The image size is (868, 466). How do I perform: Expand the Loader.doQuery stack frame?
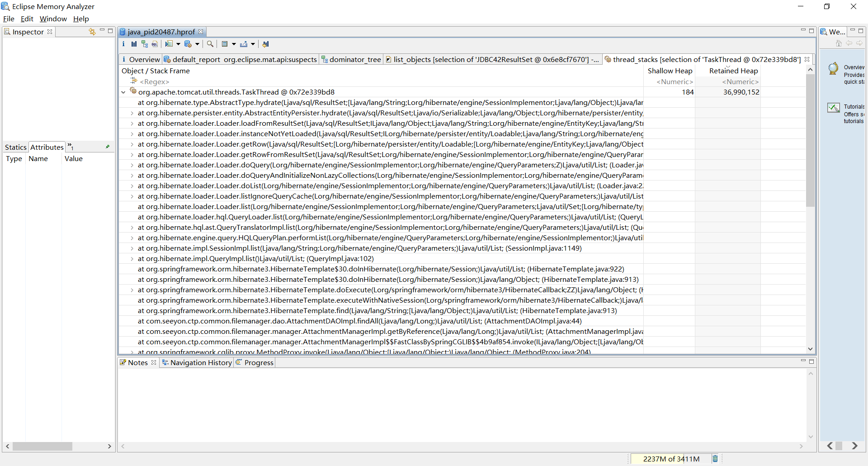coord(132,165)
